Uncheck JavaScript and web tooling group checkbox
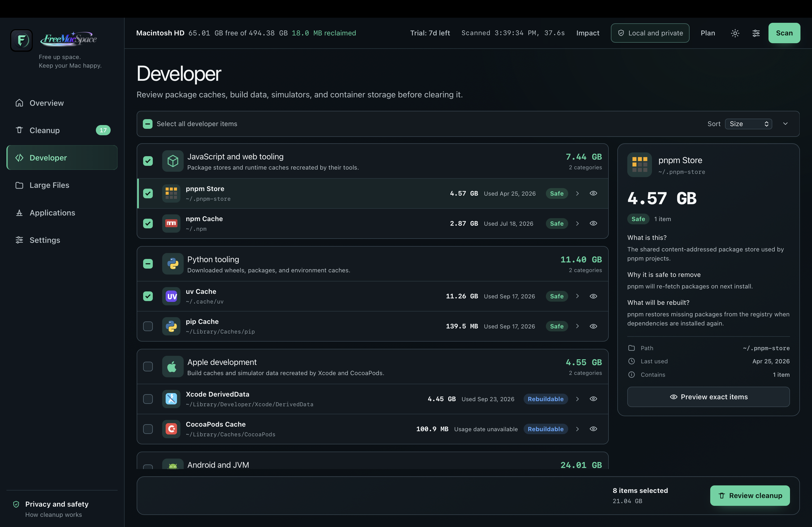This screenshot has height=527, width=812. (x=148, y=161)
